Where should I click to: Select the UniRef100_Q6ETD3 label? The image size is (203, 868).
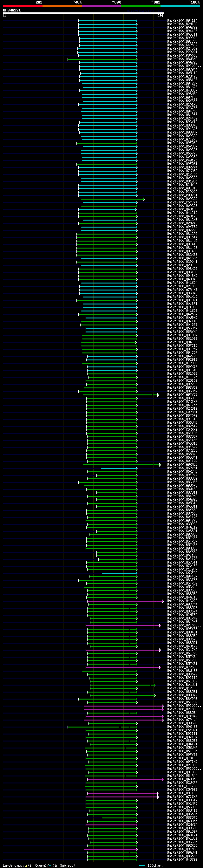tap(182, 433)
